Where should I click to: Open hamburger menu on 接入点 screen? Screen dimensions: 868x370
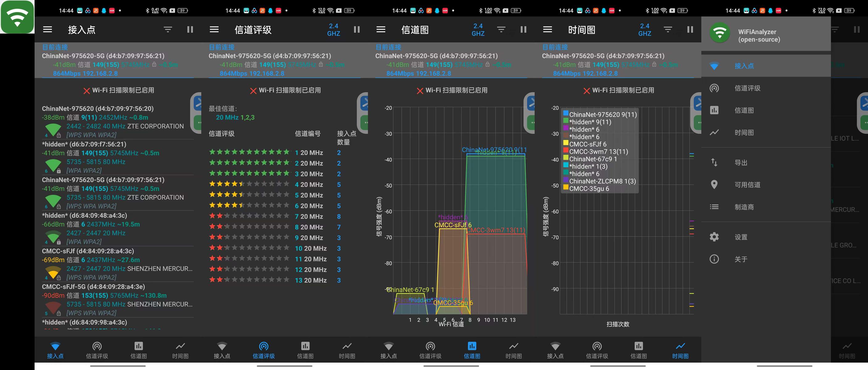[48, 30]
